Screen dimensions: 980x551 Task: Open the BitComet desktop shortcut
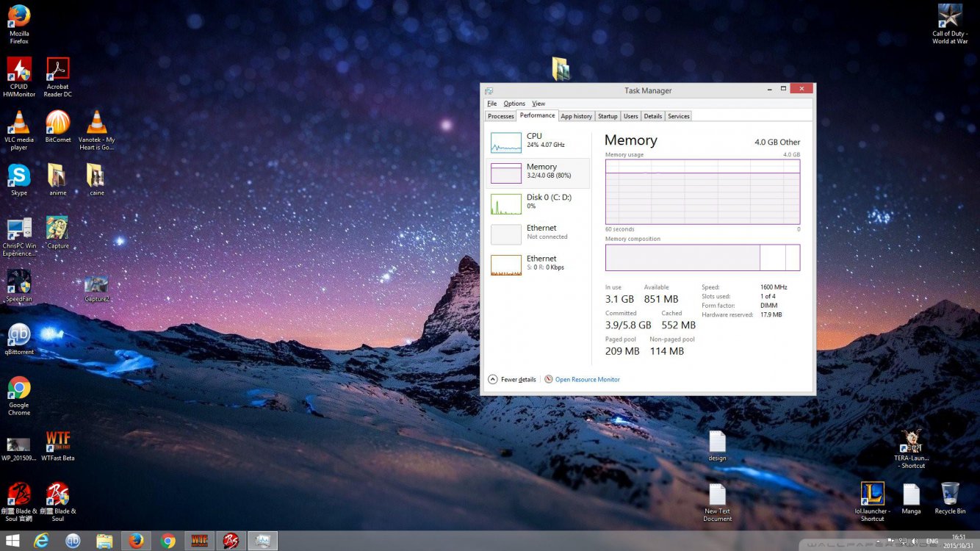[58, 126]
